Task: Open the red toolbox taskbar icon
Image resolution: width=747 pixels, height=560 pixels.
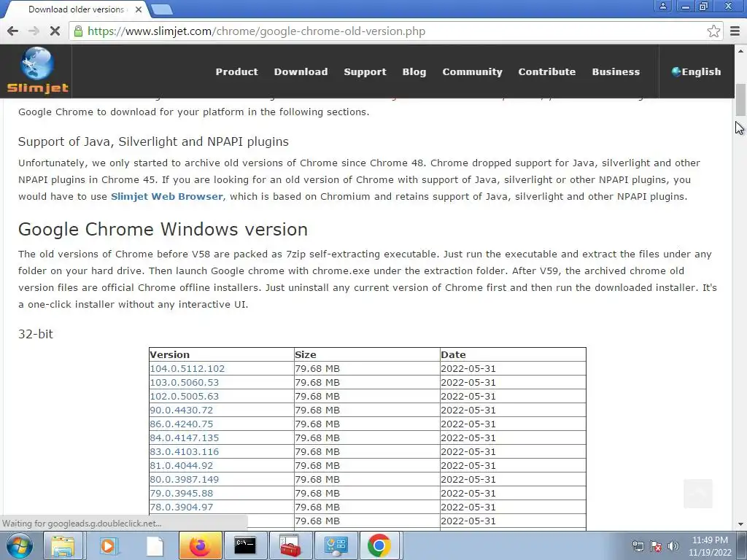Action: coord(290,545)
